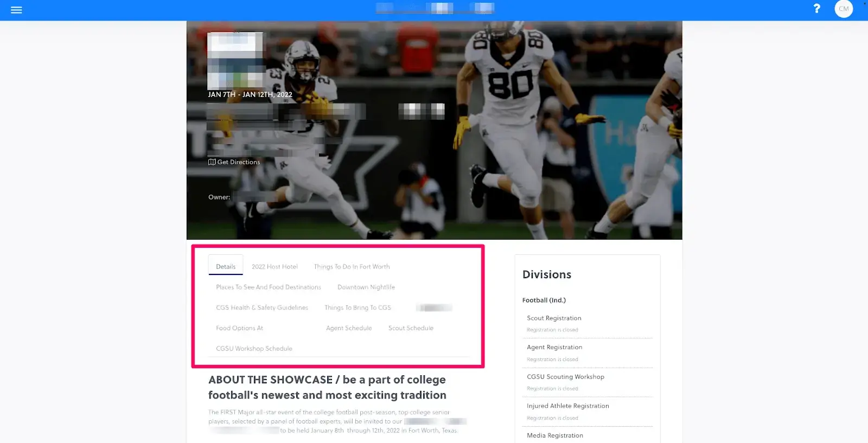Open Places To See And Food Destinations tab
This screenshot has height=443, width=868.
pyautogui.click(x=269, y=287)
